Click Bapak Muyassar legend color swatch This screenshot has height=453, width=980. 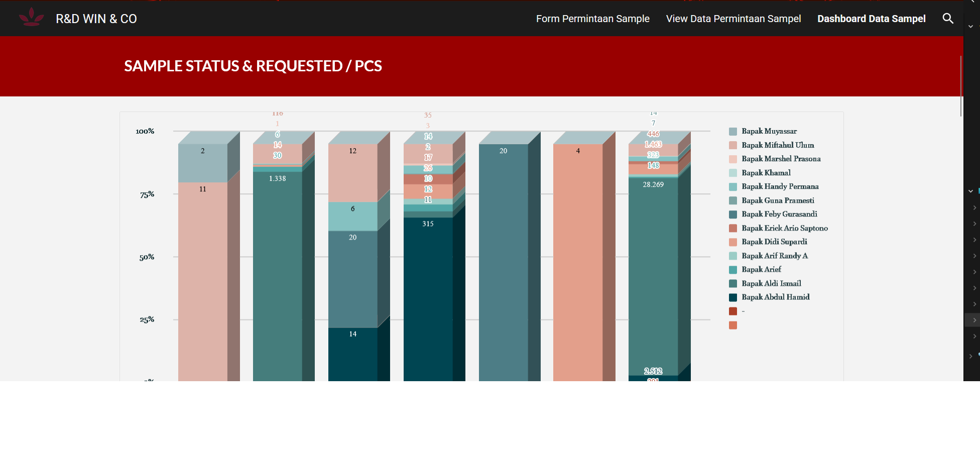point(733,132)
